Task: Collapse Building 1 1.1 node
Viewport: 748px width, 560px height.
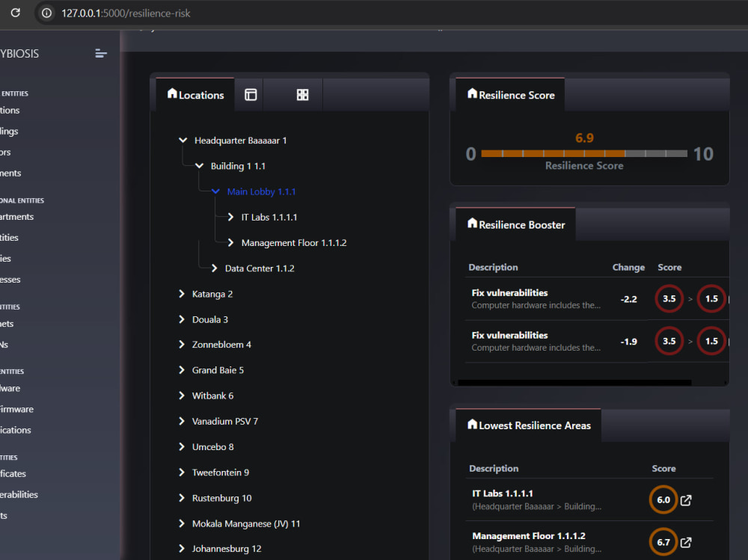Action: [x=200, y=166]
